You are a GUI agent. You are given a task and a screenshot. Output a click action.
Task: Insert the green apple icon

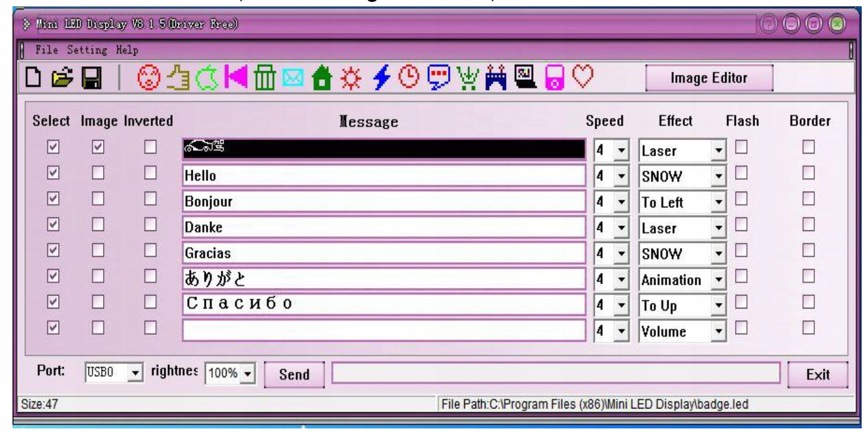pyautogui.click(x=208, y=78)
